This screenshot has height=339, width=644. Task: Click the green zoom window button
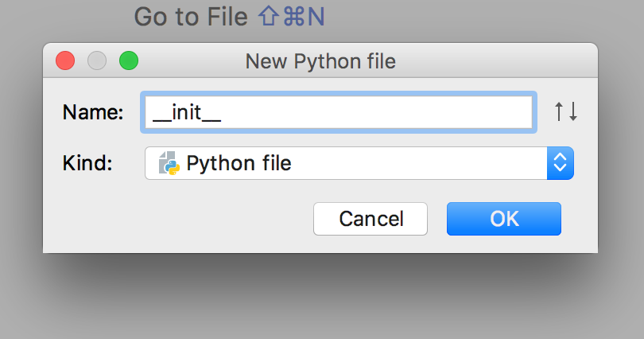point(129,60)
